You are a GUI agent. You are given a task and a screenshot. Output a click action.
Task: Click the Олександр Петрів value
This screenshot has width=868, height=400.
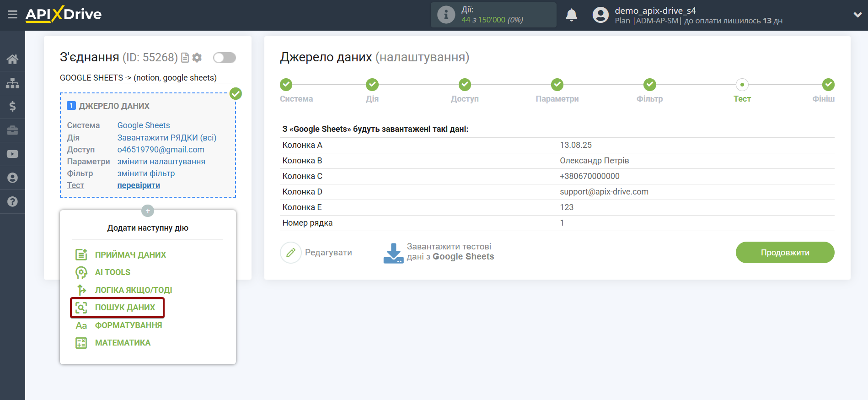point(595,161)
